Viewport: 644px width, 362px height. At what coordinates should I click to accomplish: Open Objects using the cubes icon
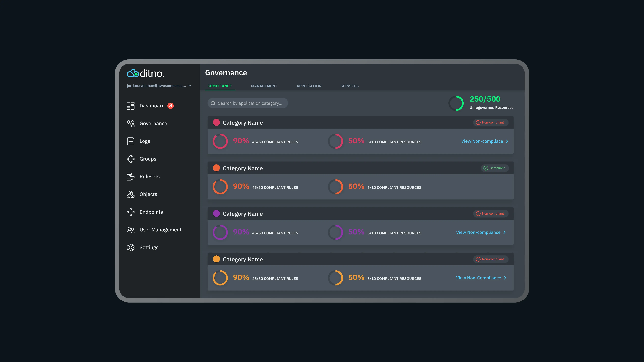point(130,194)
